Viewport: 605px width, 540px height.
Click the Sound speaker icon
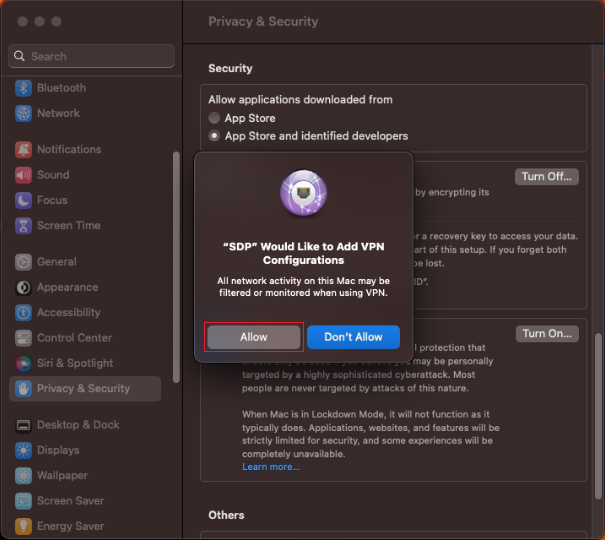pyautogui.click(x=23, y=175)
